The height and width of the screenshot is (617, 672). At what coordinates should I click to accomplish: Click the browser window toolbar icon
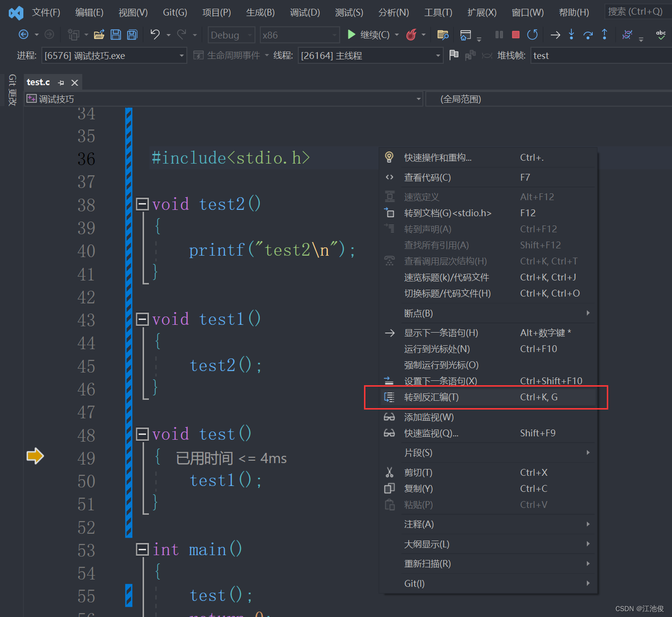(466, 35)
